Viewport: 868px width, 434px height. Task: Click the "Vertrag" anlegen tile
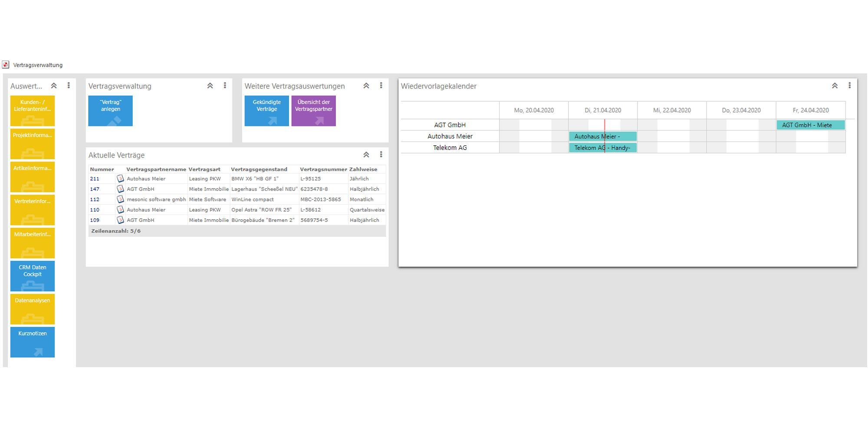pyautogui.click(x=110, y=111)
